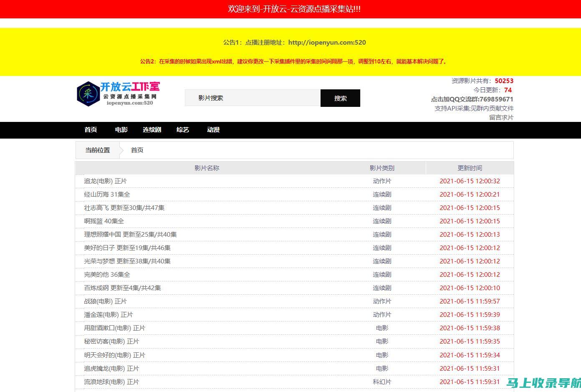Open 战狼(电影) 正片 entry

(x=105, y=301)
